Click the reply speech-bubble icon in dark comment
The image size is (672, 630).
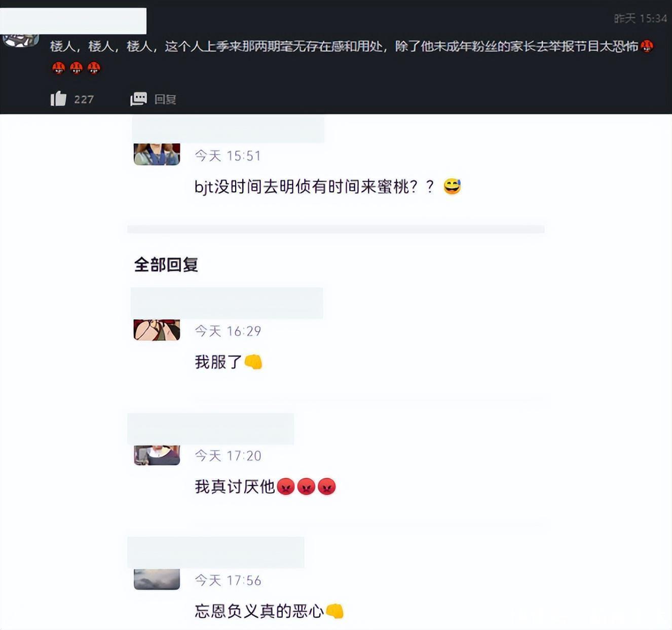[138, 99]
